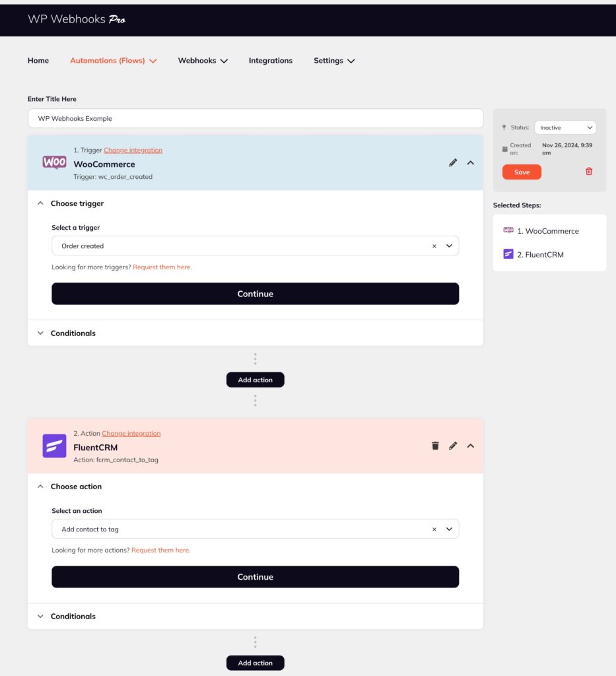This screenshot has width=616, height=676.
Task: Select 1. WooCommerce in Selected Steps
Action: point(548,231)
